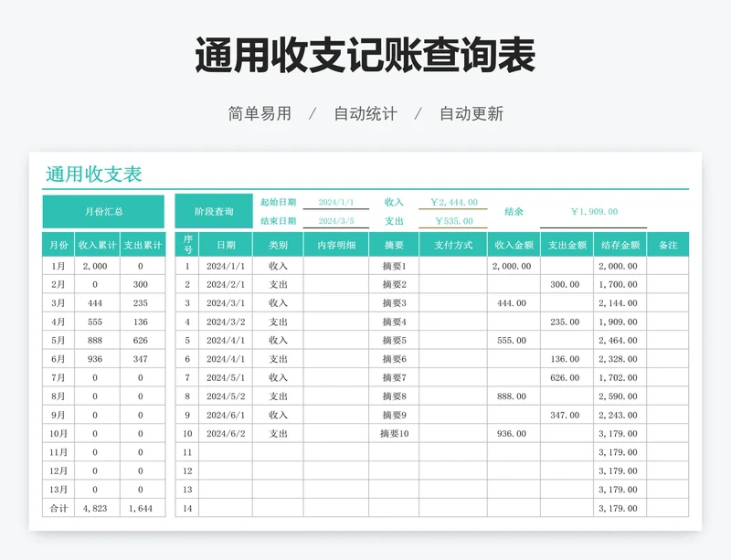Click the 阶段查询 header block
731x560 pixels.
click(214, 212)
